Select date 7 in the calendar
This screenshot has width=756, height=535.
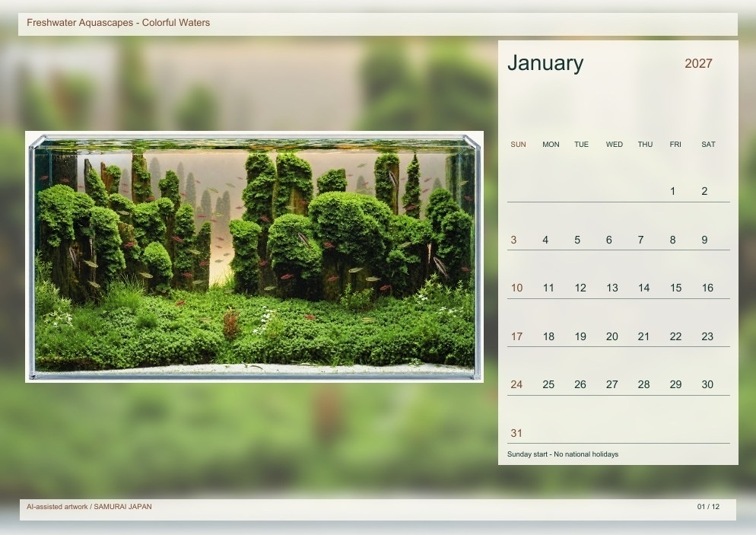640,240
